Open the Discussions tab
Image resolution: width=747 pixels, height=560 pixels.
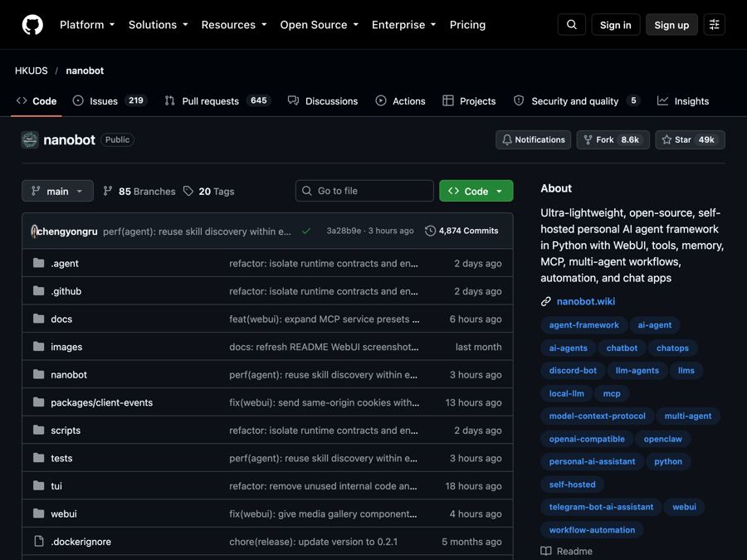(x=323, y=101)
